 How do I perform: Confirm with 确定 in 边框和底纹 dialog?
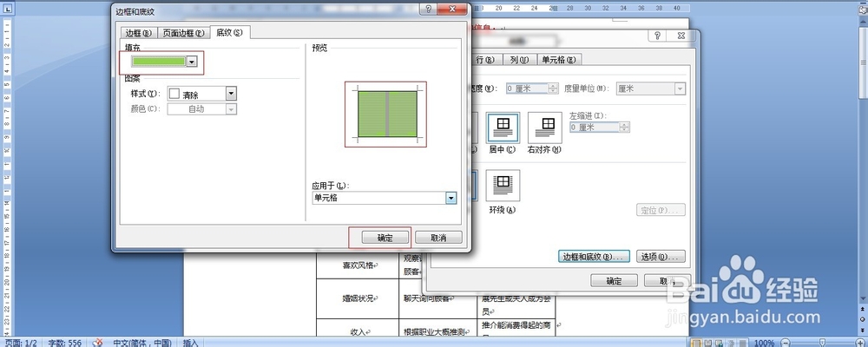click(x=385, y=238)
